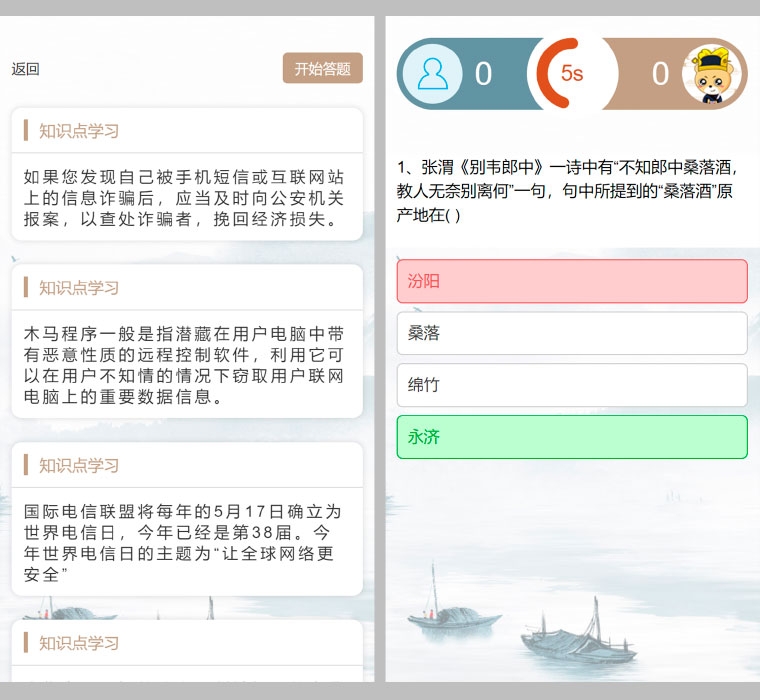Click the 世界电信日 knowledge card text
Screen dimensions: 760x700
186,542
